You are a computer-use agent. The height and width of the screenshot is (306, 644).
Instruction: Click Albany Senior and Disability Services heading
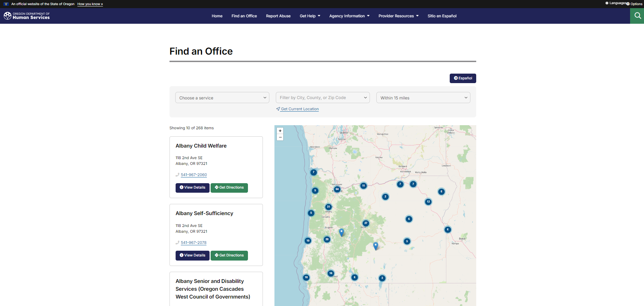pos(213,289)
